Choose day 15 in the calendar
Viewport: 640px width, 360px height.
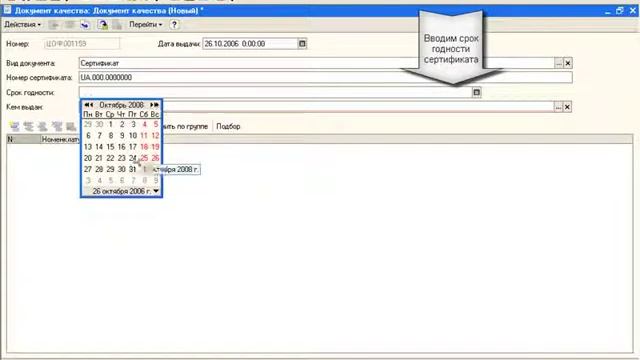click(110, 147)
